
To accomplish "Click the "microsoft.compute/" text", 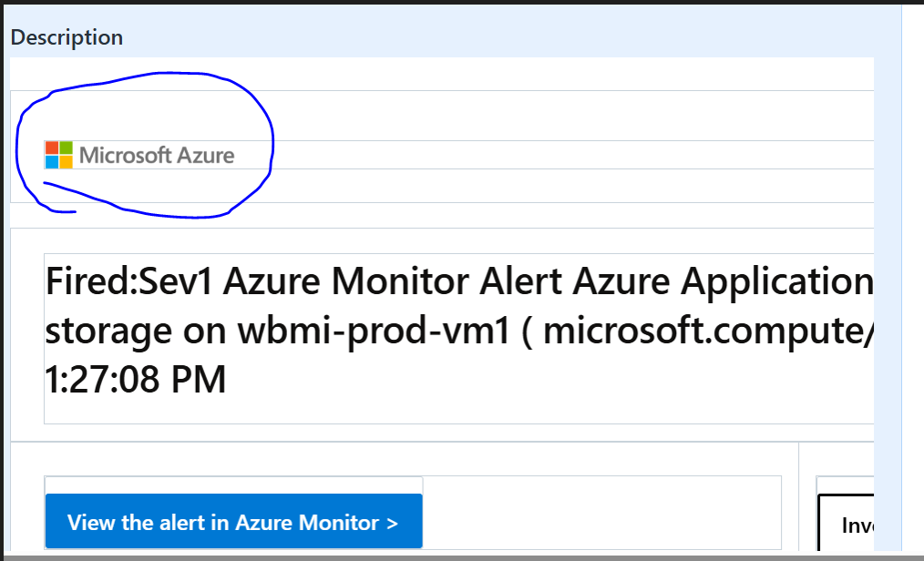I will point(708,331).
